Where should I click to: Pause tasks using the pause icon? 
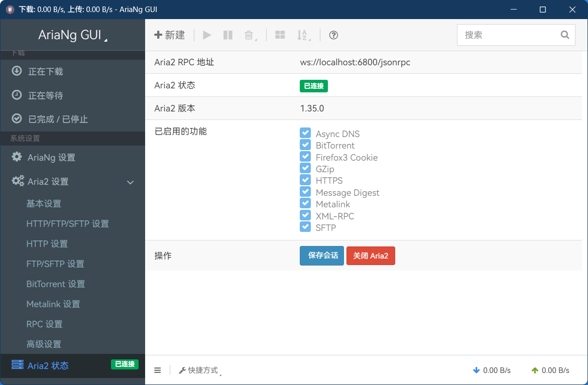[x=228, y=35]
